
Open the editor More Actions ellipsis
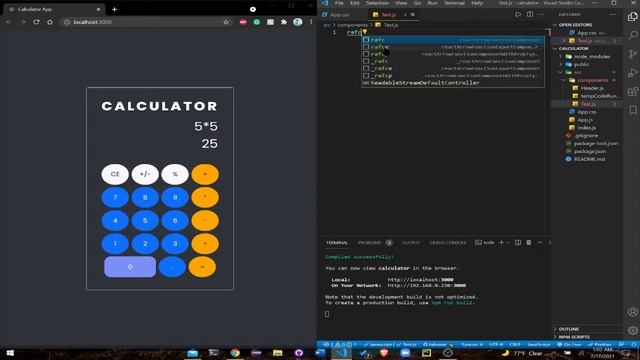tap(541, 14)
